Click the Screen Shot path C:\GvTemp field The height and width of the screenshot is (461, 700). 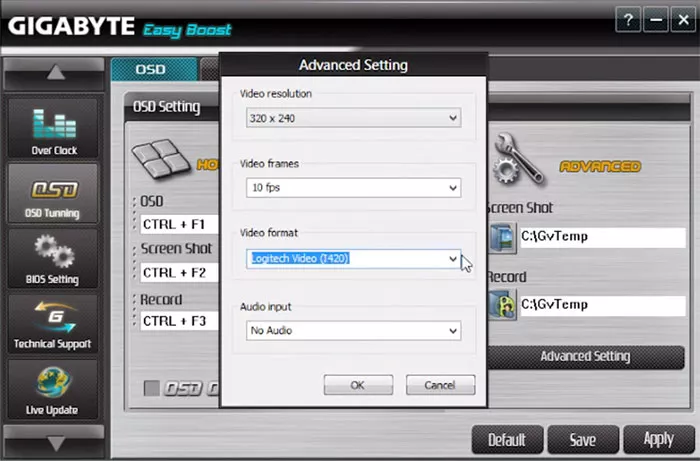(x=602, y=237)
